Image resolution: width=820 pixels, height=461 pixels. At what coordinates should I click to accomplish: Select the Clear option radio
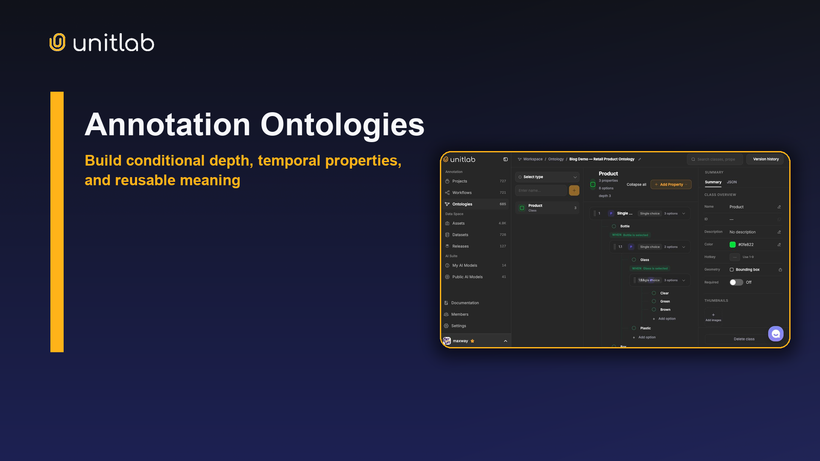(654, 293)
